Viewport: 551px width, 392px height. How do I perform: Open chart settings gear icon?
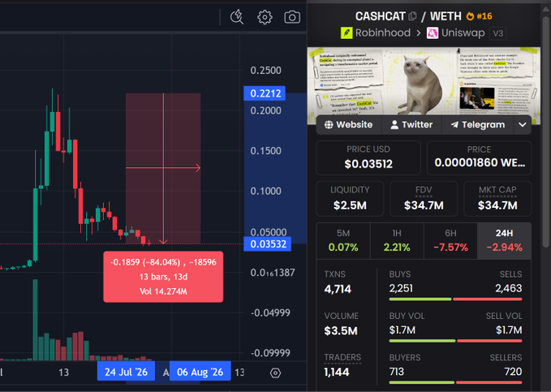(265, 17)
